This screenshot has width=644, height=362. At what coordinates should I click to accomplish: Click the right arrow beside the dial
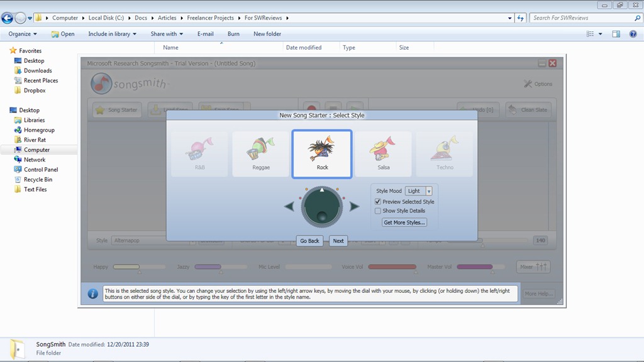coord(355,207)
